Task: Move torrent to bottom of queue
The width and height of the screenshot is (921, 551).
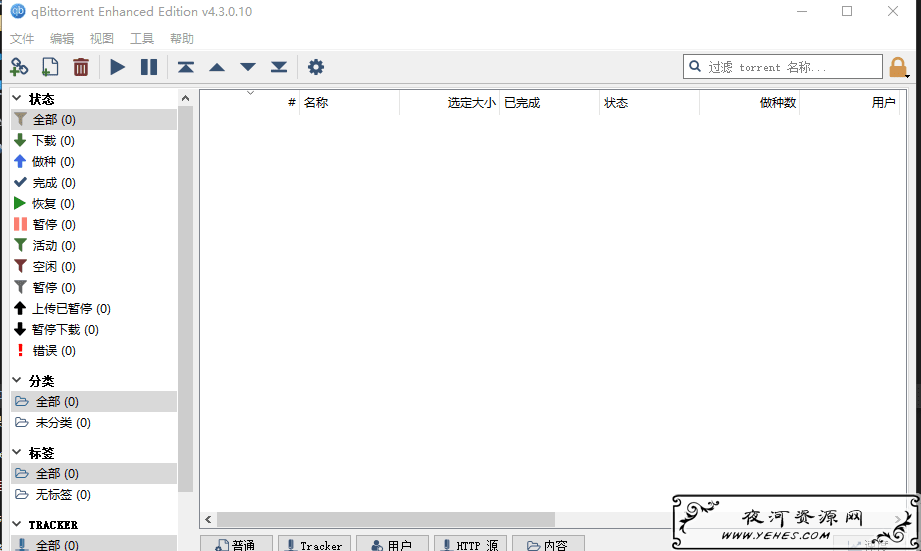Action: pyautogui.click(x=279, y=67)
